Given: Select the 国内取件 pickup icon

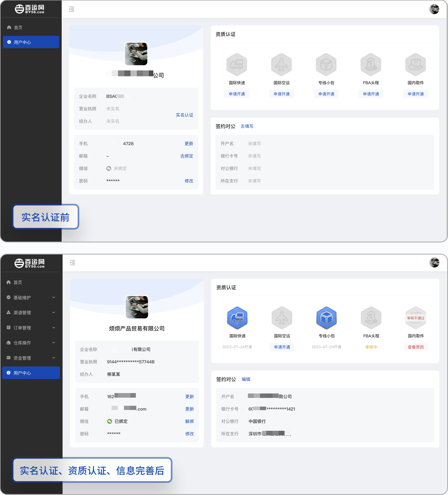Looking at the screenshot, I should coord(415,65).
